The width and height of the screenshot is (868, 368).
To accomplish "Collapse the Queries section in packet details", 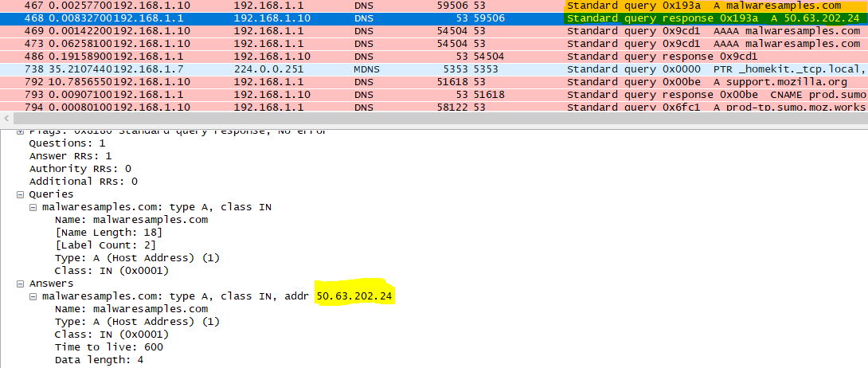I will click(x=21, y=195).
